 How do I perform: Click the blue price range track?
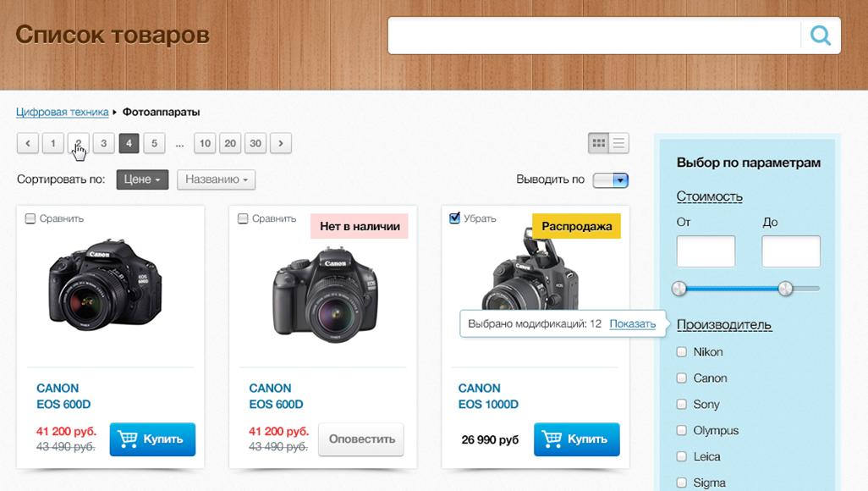(x=732, y=289)
